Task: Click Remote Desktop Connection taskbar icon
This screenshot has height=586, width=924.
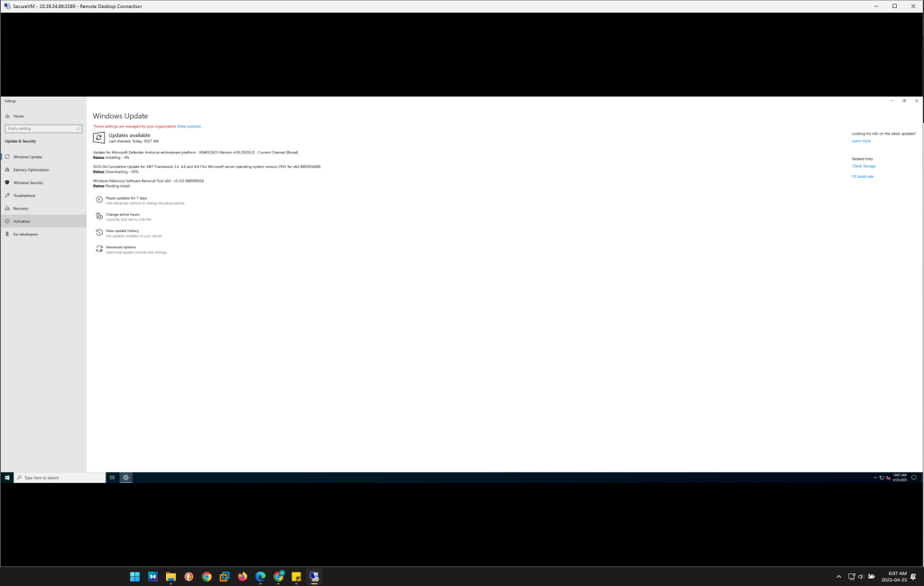Action: 314,577
